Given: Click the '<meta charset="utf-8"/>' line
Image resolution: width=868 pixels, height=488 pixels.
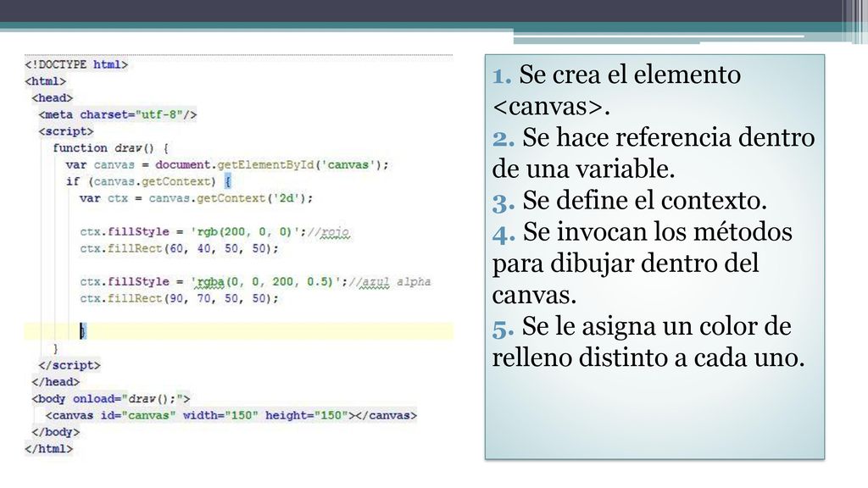Looking at the screenshot, I should [x=118, y=114].
